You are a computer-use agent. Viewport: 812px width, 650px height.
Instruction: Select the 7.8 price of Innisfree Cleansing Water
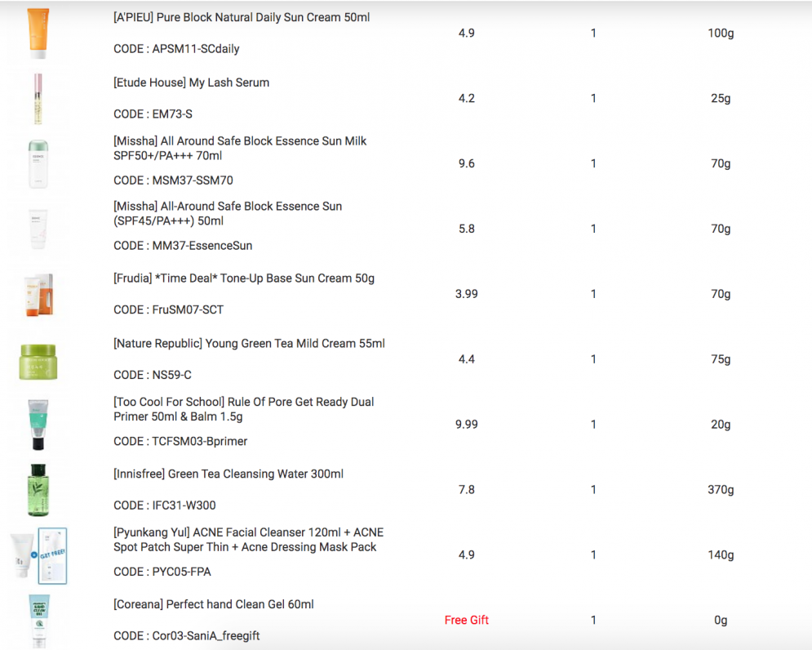pos(467,489)
